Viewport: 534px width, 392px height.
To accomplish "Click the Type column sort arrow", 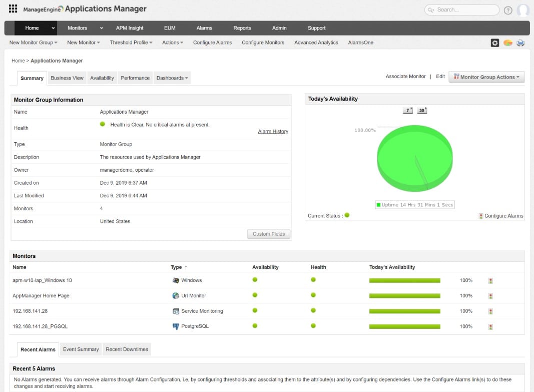I will point(186,267).
